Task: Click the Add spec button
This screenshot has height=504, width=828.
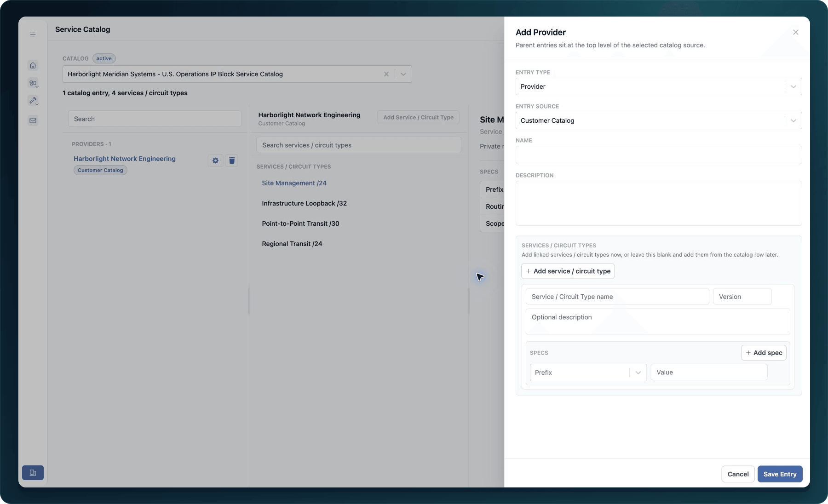Action: click(x=764, y=353)
